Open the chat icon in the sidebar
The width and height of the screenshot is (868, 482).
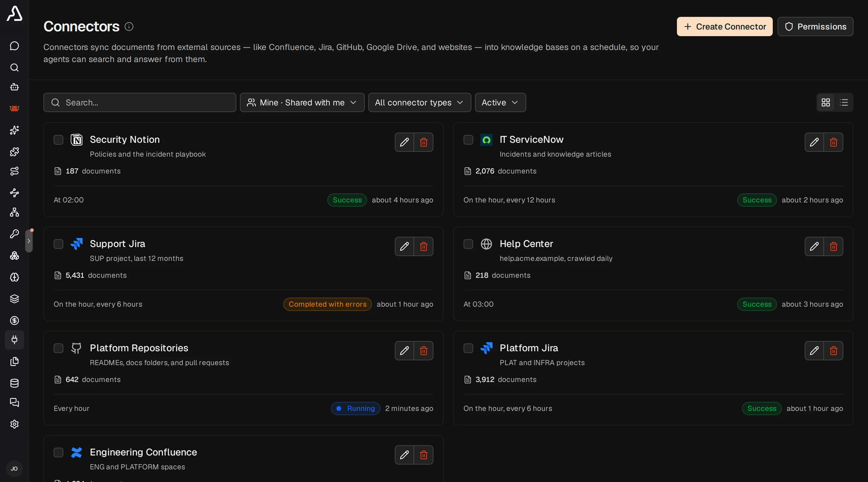[x=14, y=46]
